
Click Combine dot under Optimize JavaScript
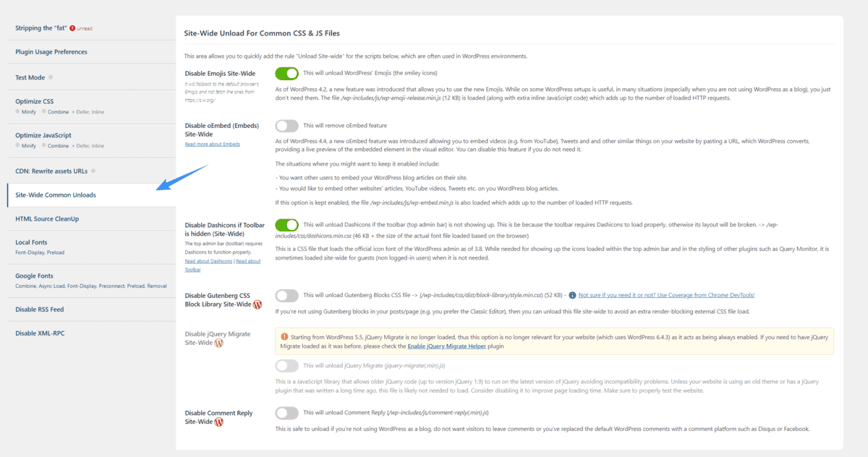click(x=43, y=146)
